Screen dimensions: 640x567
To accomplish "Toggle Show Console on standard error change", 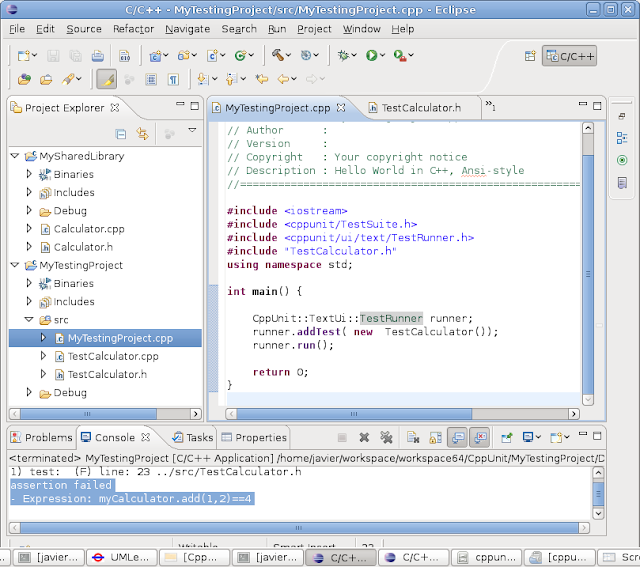I will pyautogui.click(x=480, y=438).
